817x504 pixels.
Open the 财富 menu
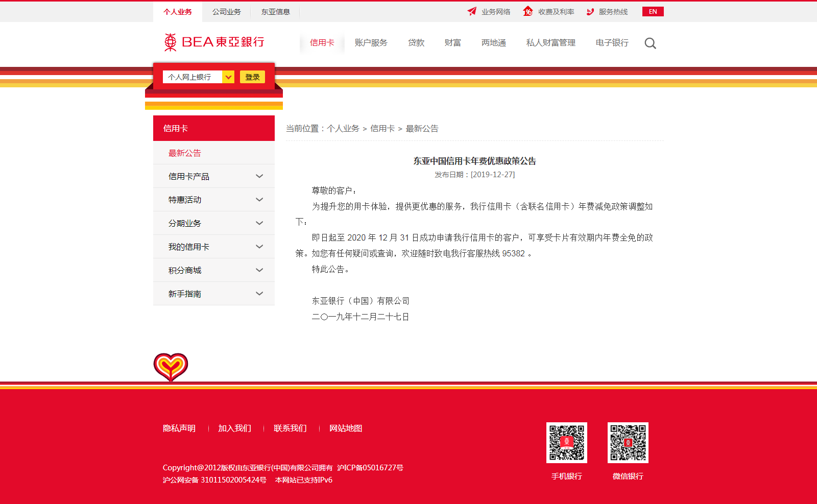click(x=453, y=43)
